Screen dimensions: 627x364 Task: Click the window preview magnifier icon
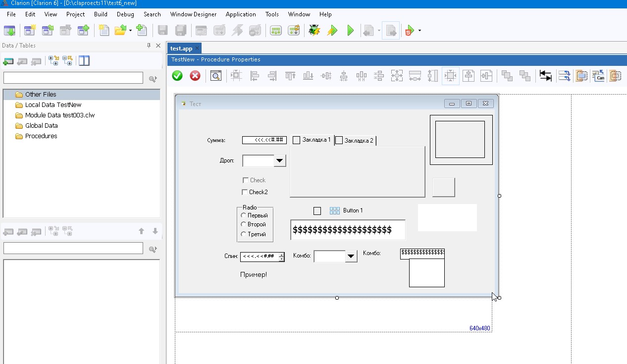click(215, 76)
